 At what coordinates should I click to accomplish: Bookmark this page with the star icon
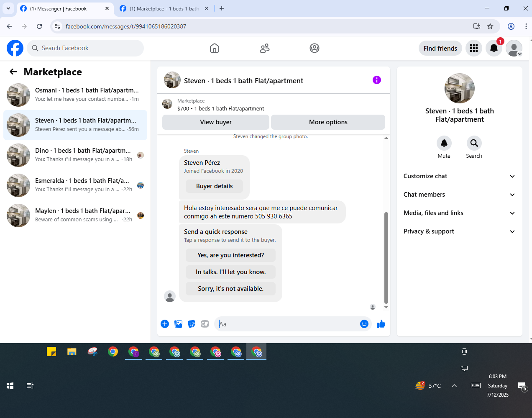(x=490, y=26)
